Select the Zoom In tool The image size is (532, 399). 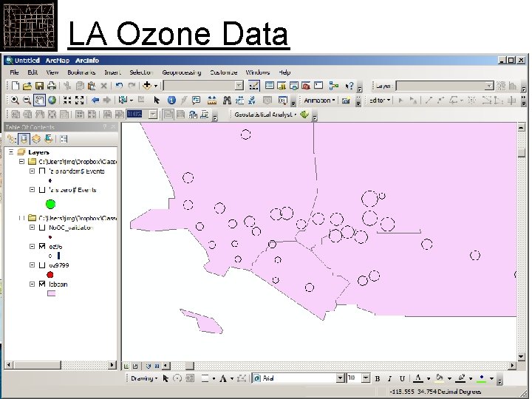tap(15, 100)
